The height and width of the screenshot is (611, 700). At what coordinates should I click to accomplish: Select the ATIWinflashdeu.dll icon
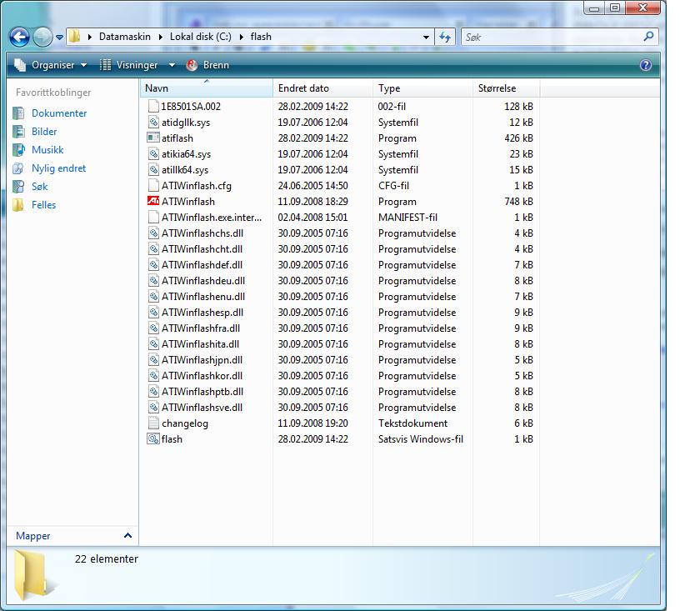(153, 280)
